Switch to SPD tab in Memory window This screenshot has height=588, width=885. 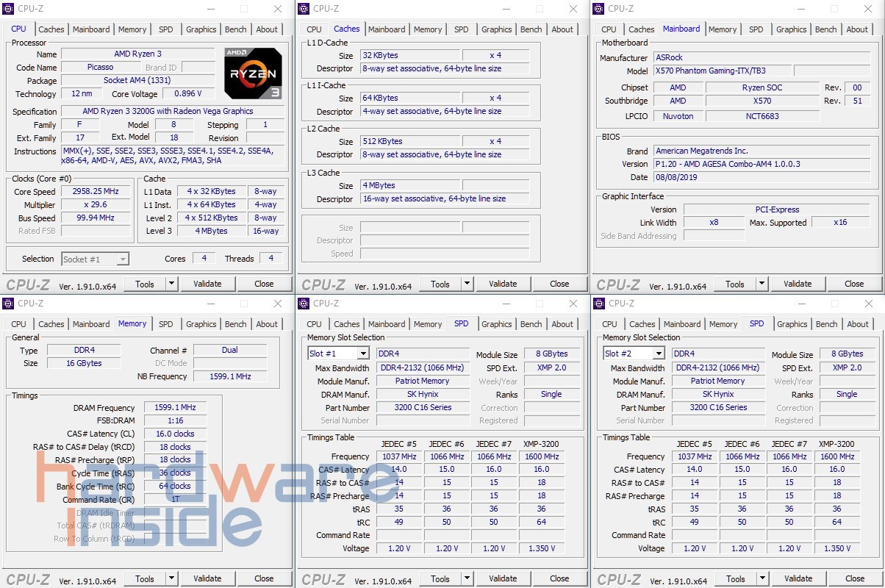coord(166,324)
